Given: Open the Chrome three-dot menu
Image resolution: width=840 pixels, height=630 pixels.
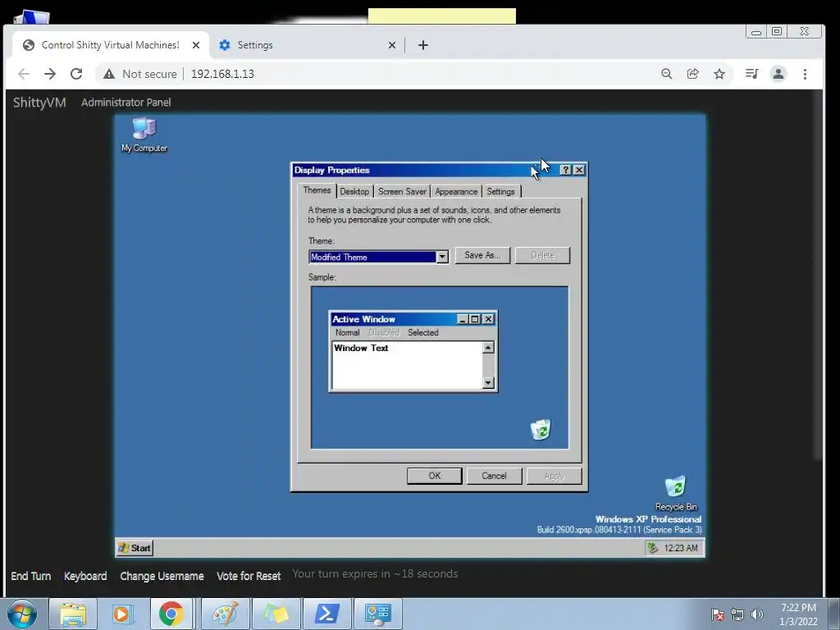Looking at the screenshot, I should (x=805, y=74).
